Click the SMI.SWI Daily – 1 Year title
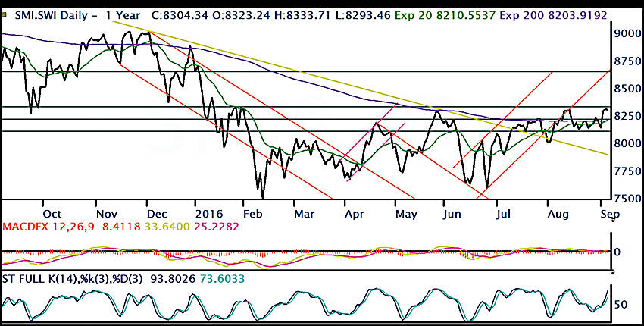This screenshot has height=326, width=644. [77, 16]
